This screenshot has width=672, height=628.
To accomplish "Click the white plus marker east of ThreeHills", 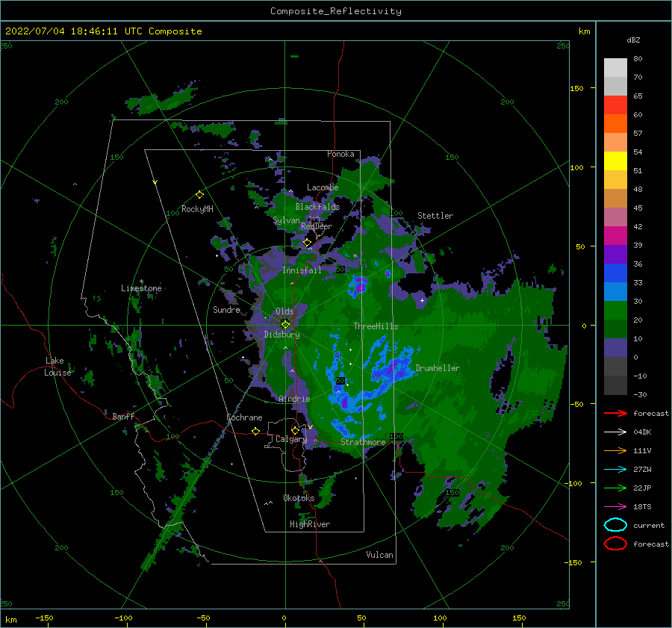I will [x=422, y=300].
